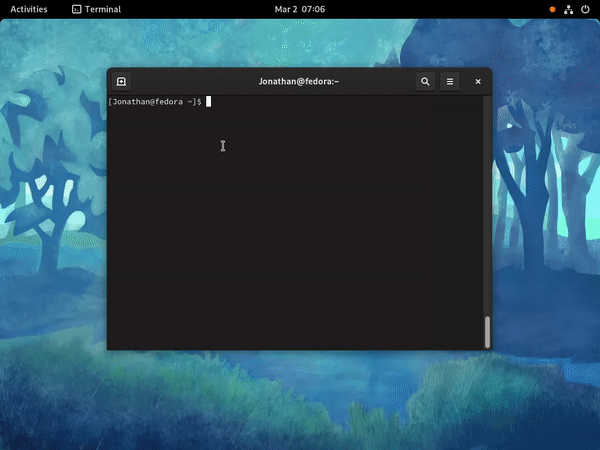Open a new terminal tab

click(121, 82)
